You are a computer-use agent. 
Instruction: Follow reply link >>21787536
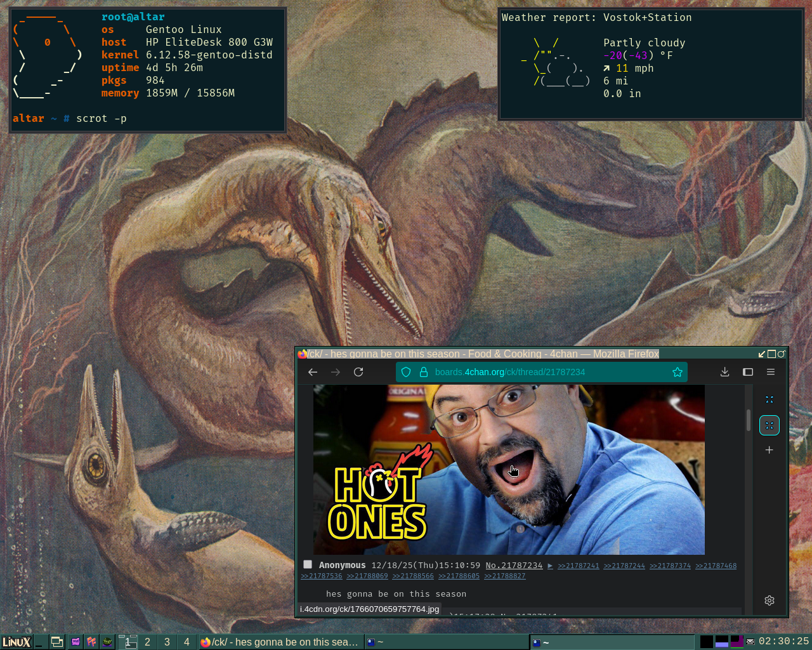pos(322,576)
